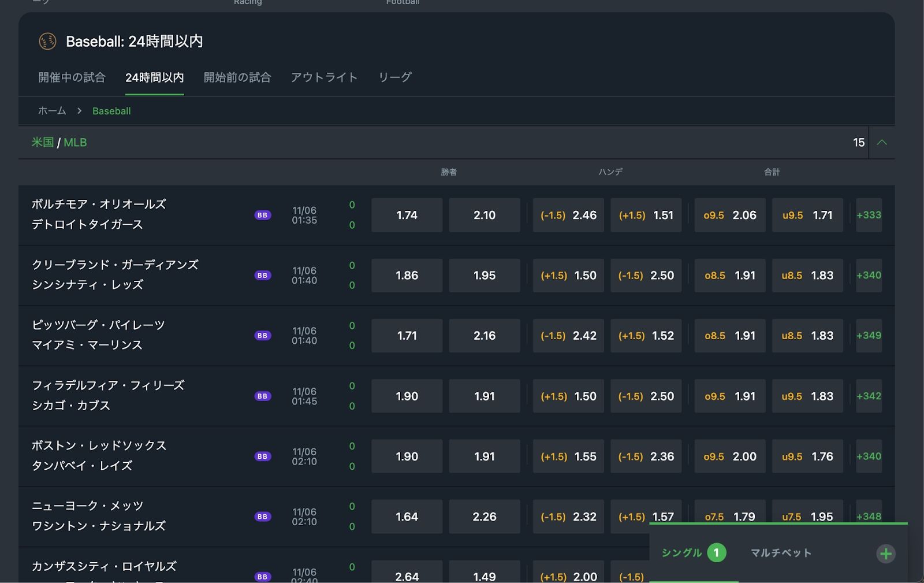This screenshot has height=583, width=924.
Task: Select under u9.5 1.76 Red Sox match
Action: 807,456
